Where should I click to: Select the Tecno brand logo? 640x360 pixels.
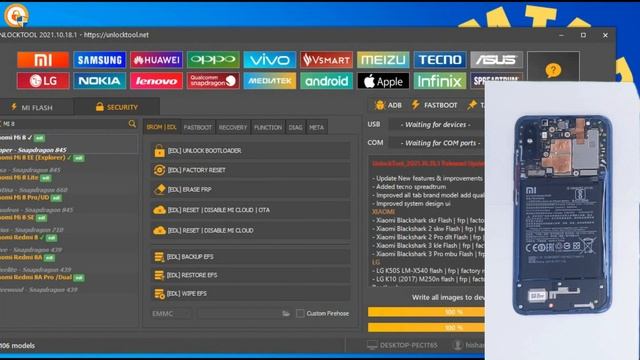(x=440, y=60)
